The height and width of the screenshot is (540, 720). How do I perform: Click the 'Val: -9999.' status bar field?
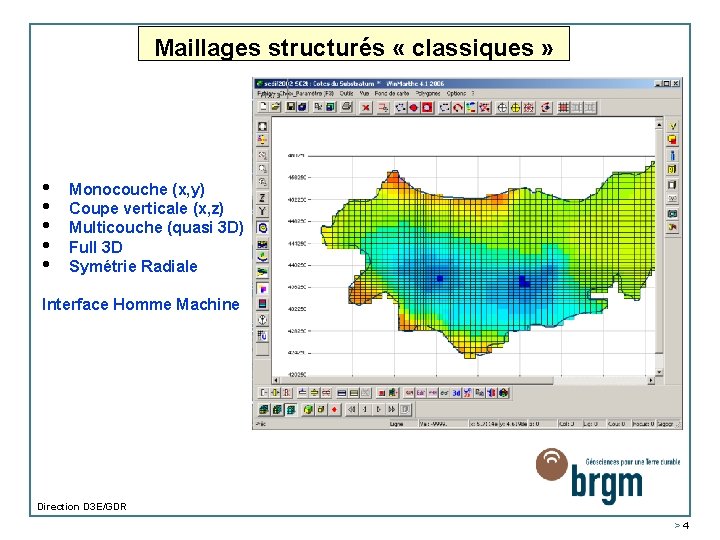tap(442, 424)
